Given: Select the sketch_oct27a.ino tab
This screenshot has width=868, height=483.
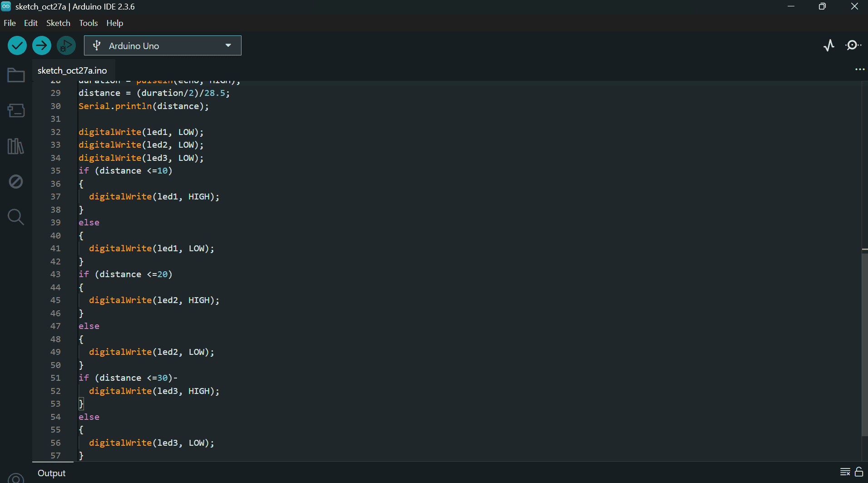Looking at the screenshot, I should click(x=72, y=70).
